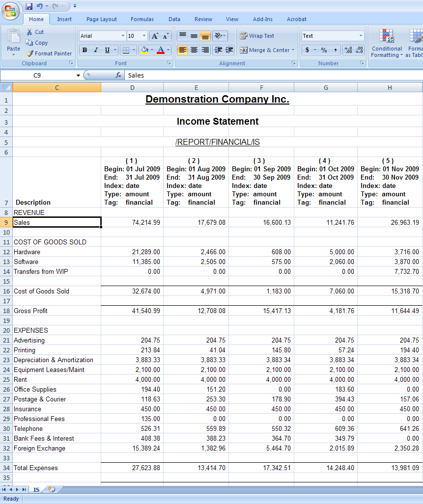The image size is (423, 504).
Task: Increase font size with Grow Font
Action: coord(155,36)
